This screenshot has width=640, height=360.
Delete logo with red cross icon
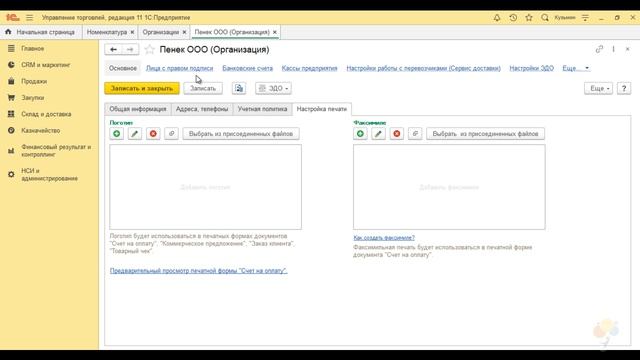[x=153, y=133]
